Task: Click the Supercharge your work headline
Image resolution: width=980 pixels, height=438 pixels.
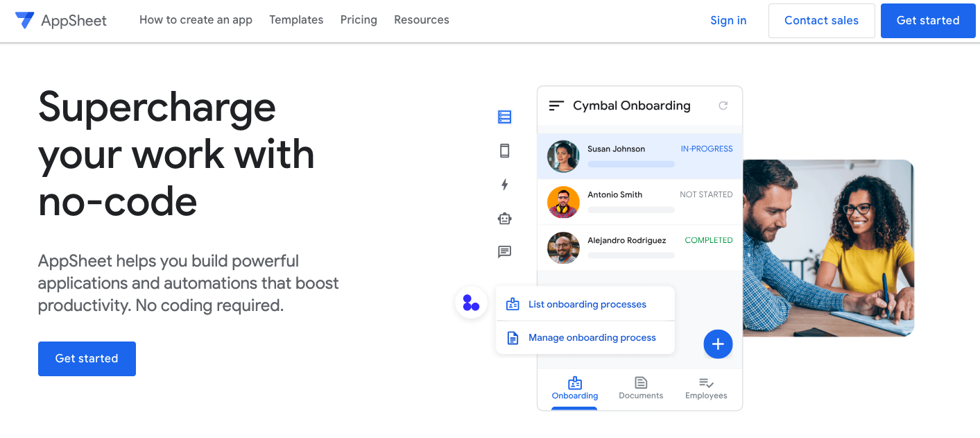Action: pyautogui.click(x=176, y=154)
